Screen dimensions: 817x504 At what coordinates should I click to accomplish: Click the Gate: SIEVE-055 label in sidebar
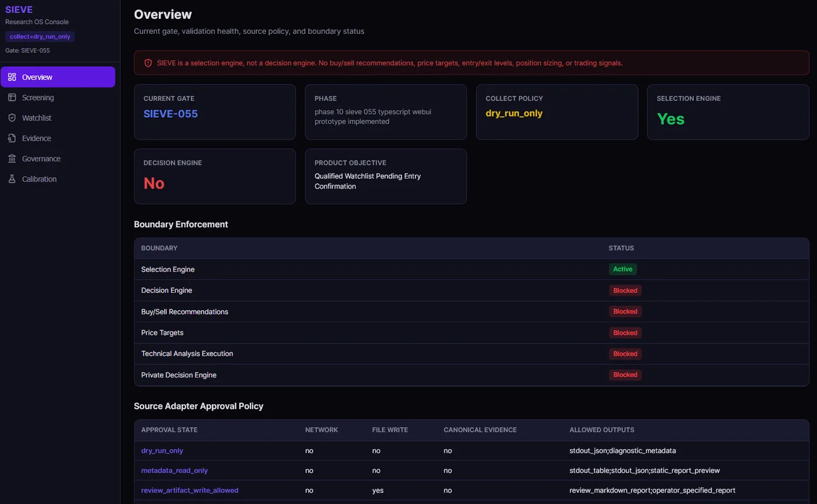pos(27,51)
